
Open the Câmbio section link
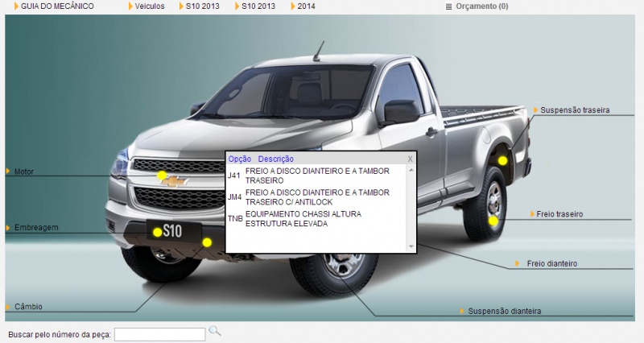coord(28,307)
